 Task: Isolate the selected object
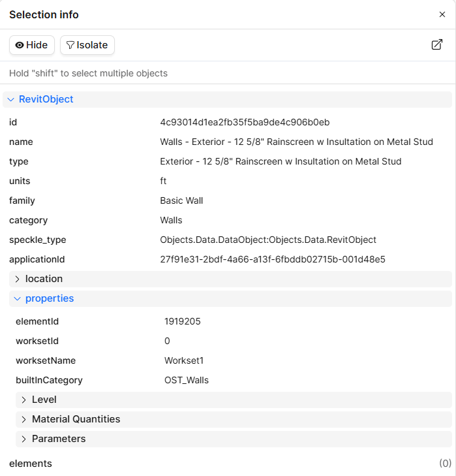pos(87,45)
